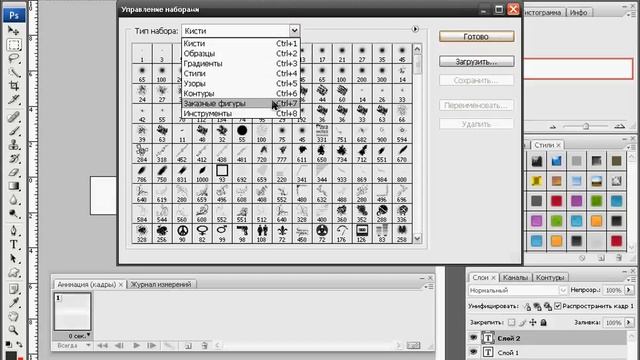Go to first animation frame
Image resolution: width=640 pixels, height=360 pixels.
click(102, 345)
